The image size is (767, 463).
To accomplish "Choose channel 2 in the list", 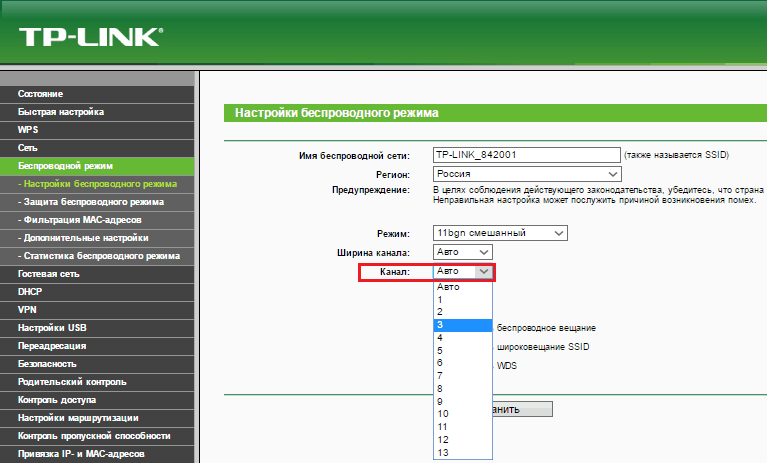I will coord(463,312).
